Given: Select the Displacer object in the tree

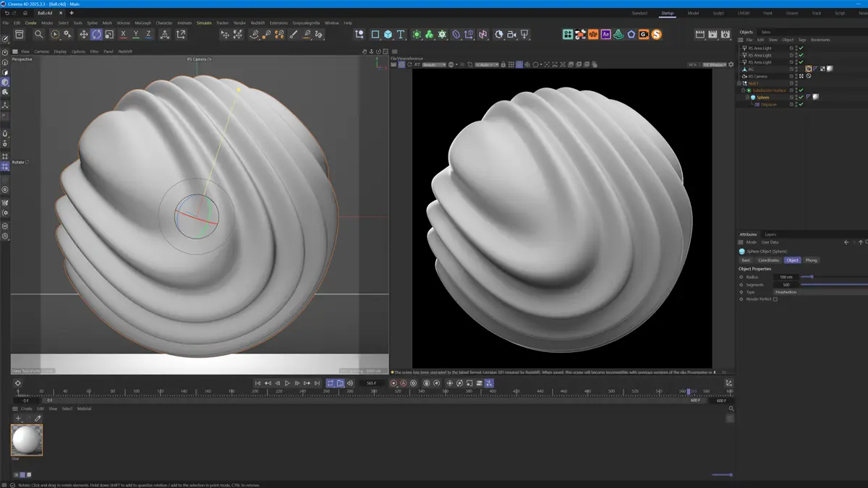Looking at the screenshot, I should coord(768,104).
